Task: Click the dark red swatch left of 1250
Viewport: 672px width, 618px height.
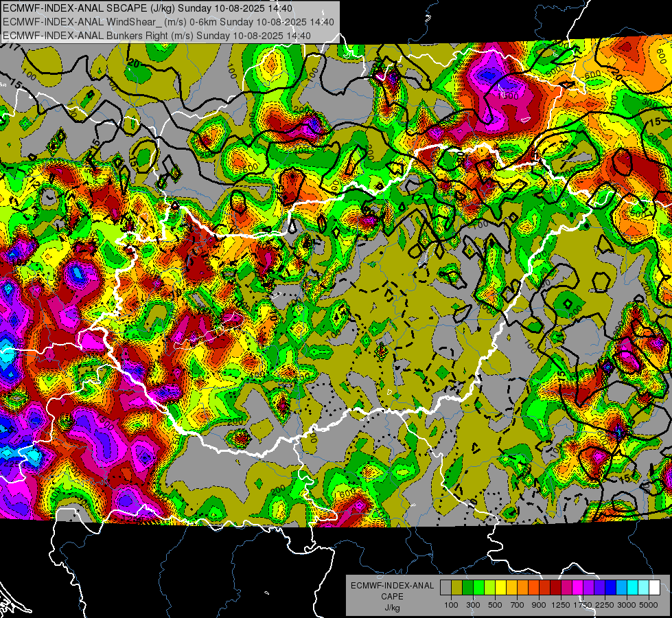Action: (x=555, y=588)
